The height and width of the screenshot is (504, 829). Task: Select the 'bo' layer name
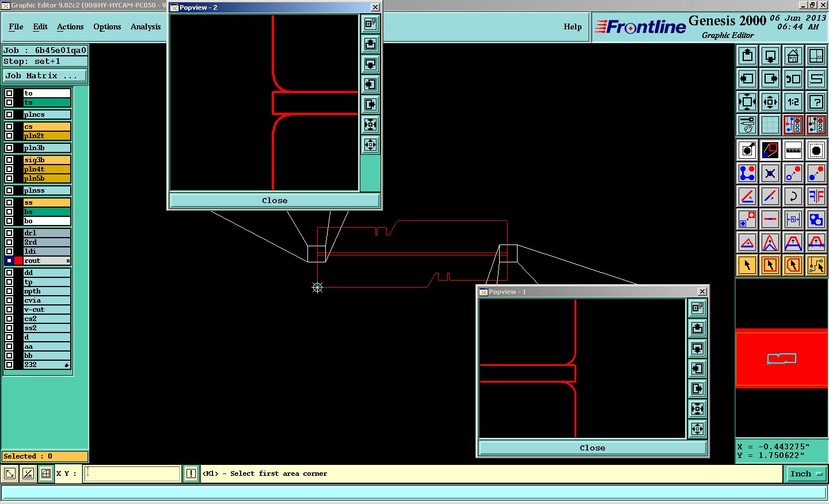47,221
